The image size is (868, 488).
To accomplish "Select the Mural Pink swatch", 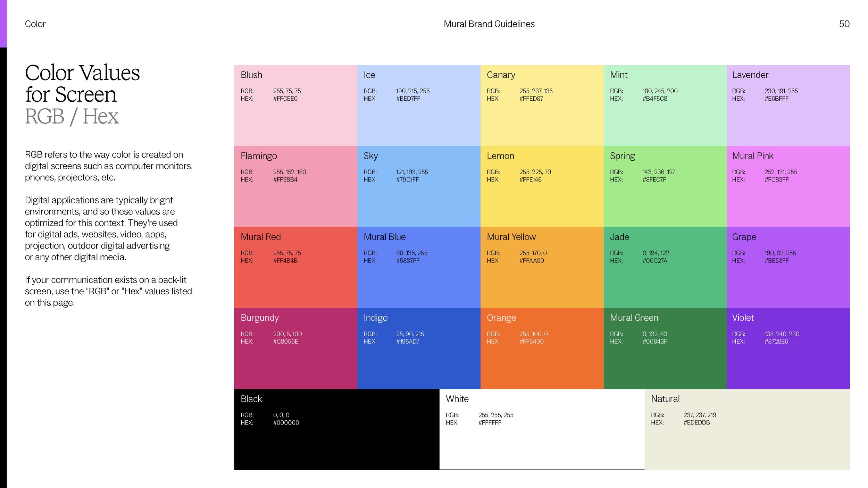I will click(x=788, y=186).
